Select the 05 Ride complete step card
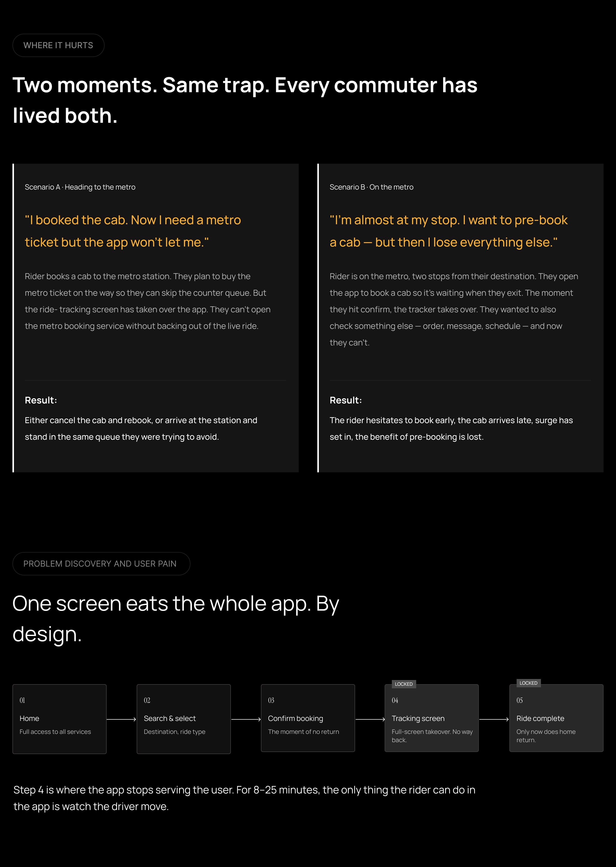The height and width of the screenshot is (867, 616). (556, 718)
